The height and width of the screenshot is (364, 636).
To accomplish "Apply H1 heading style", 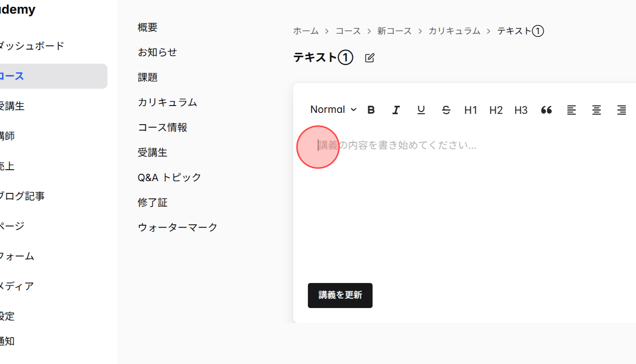I will [471, 110].
